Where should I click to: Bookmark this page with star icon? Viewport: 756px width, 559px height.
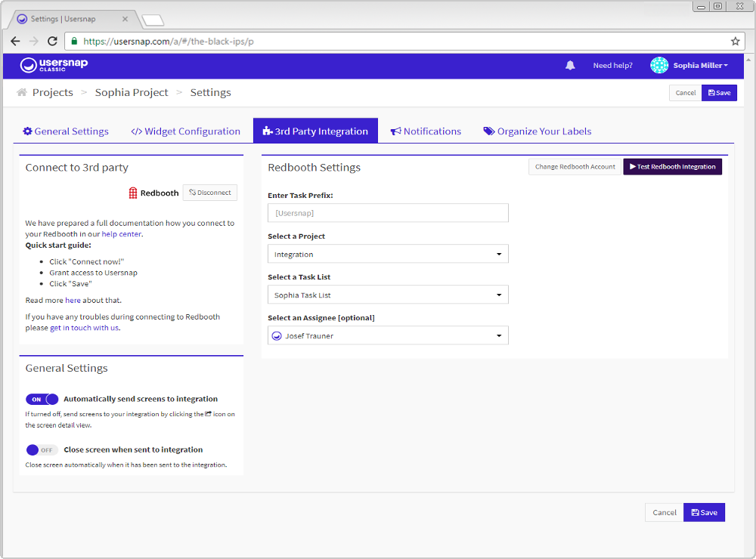pos(735,42)
